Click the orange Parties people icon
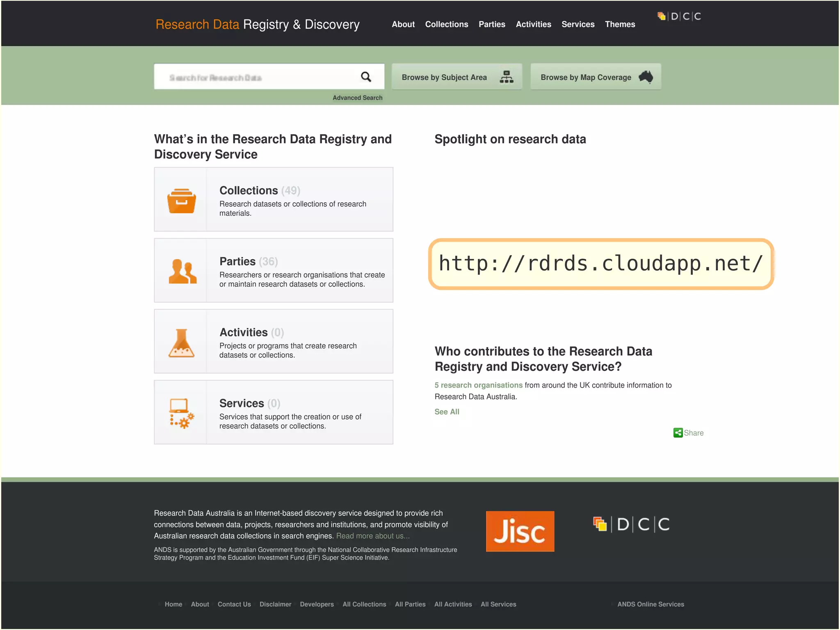The width and height of the screenshot is (840, 630). click(183, 271)
